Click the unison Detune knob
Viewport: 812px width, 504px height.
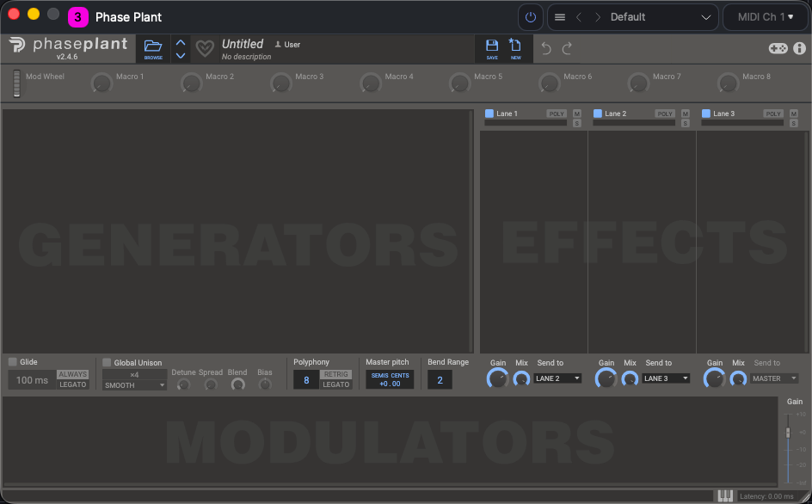point(183,384)
